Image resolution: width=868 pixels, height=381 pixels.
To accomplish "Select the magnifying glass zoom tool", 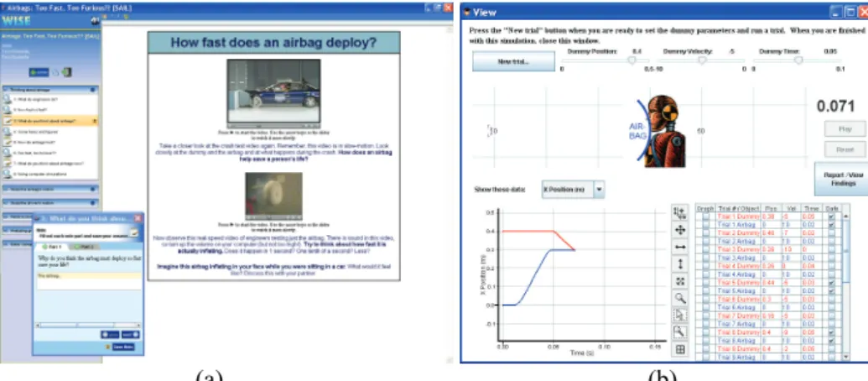I will [x=680, y=298].
